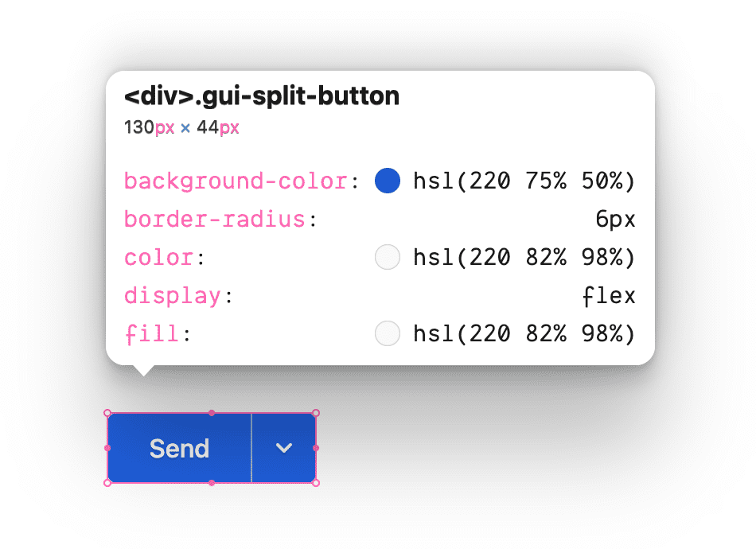Click the display property name
This screenshot has width=756, height=549.
(173, 295)
